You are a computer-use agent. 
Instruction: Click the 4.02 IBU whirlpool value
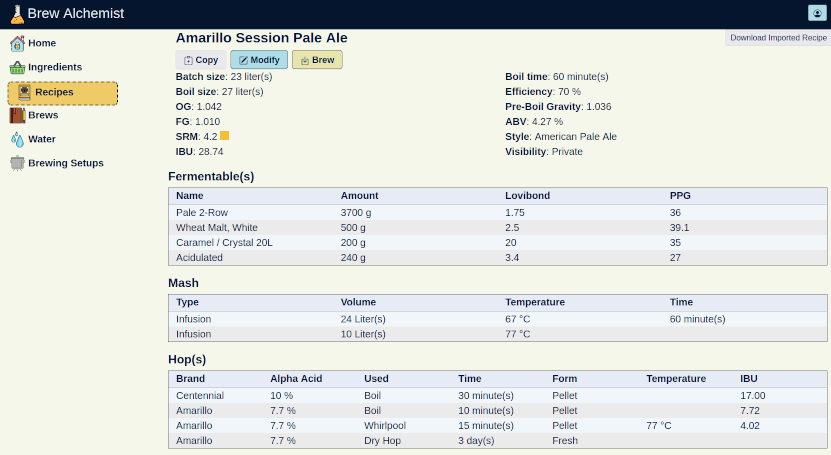pos(750,425)
